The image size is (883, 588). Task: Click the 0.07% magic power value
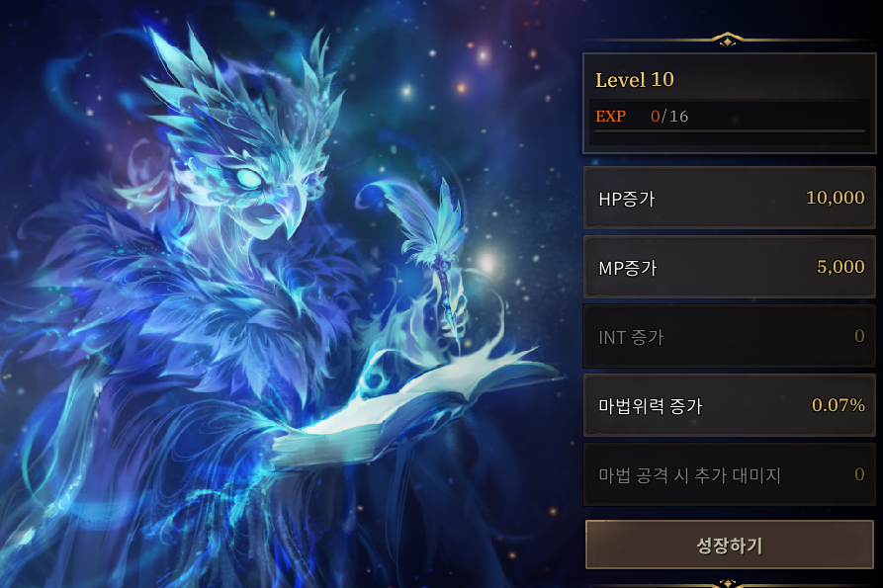[x=838, y=405]
